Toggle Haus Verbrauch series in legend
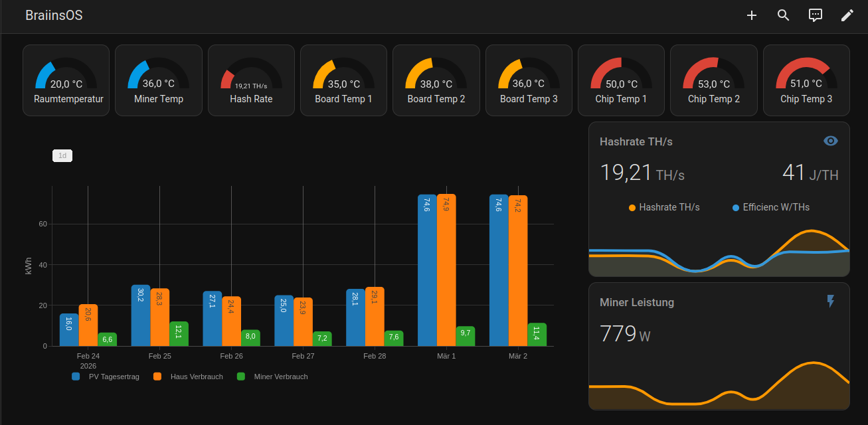Screen dimensions: 868x425 coord(189,377)
